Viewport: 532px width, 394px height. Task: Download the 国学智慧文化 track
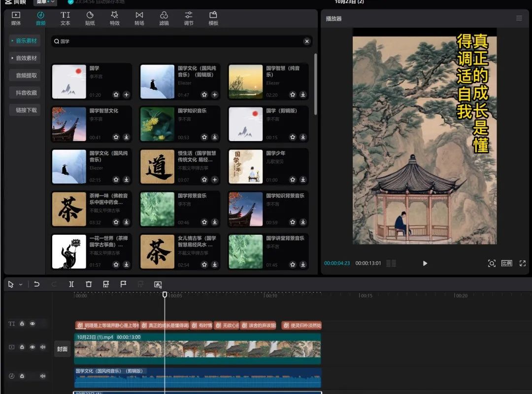126,137
